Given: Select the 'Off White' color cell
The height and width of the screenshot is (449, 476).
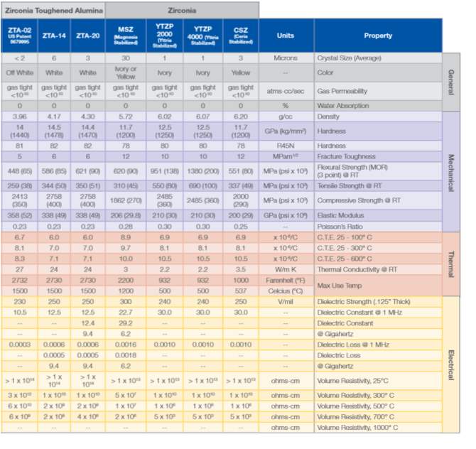Looking at the screenshot, I should click(19, 72).
